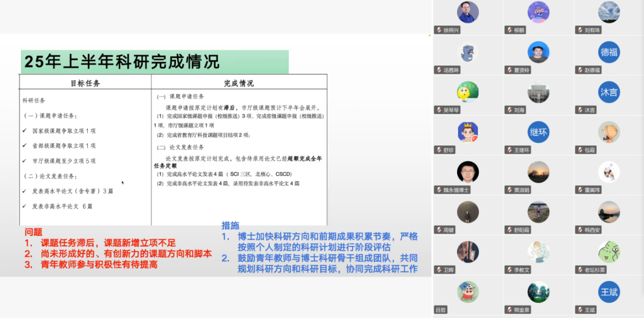This screenshot has height=318, width=644.
Task: Click the muted mic icon next to 赵德福
Action: pos(579,70)
